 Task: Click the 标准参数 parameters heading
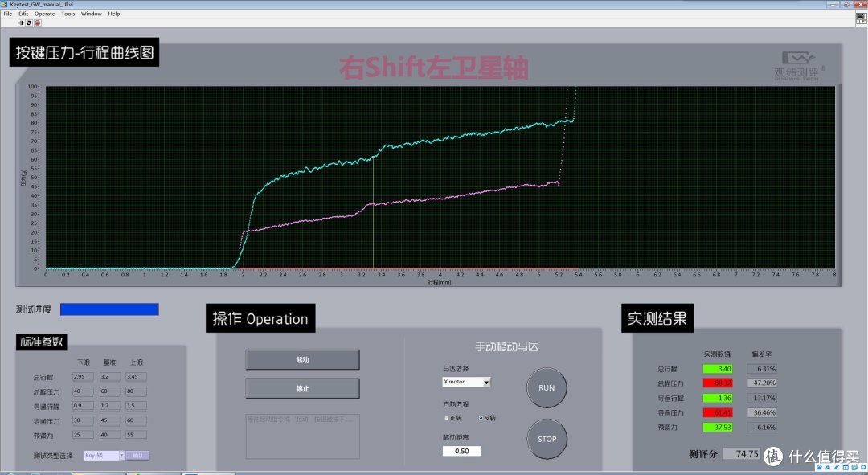(42, 342)
